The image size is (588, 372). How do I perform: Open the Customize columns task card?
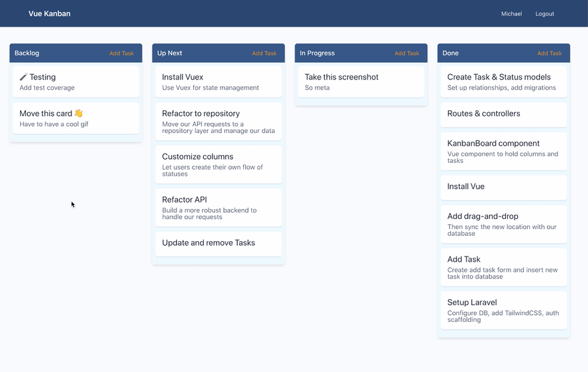pyautogui.click(x=218, y=164)
